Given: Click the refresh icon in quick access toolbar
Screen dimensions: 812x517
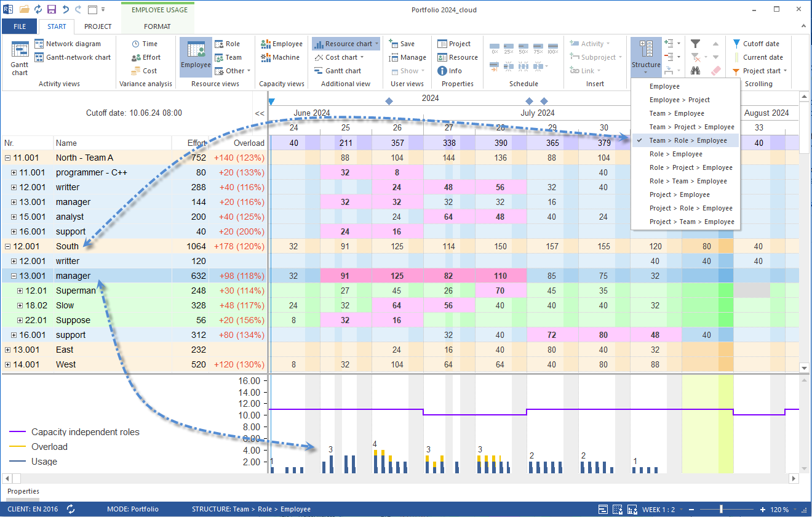Looking at the screenshot, I should (38, 10).
